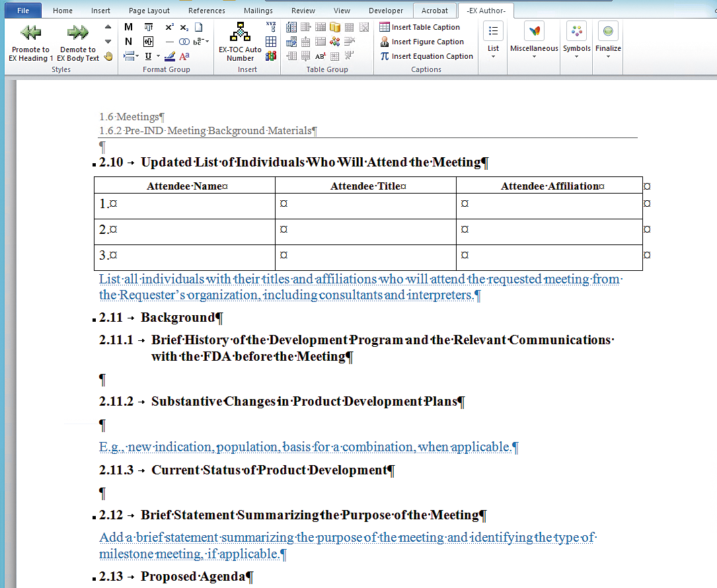Image resolution: width=717 pixels, height=588 pixels.
Task: Click the colored people icon in Insert group
Action: tap(271, 55)
